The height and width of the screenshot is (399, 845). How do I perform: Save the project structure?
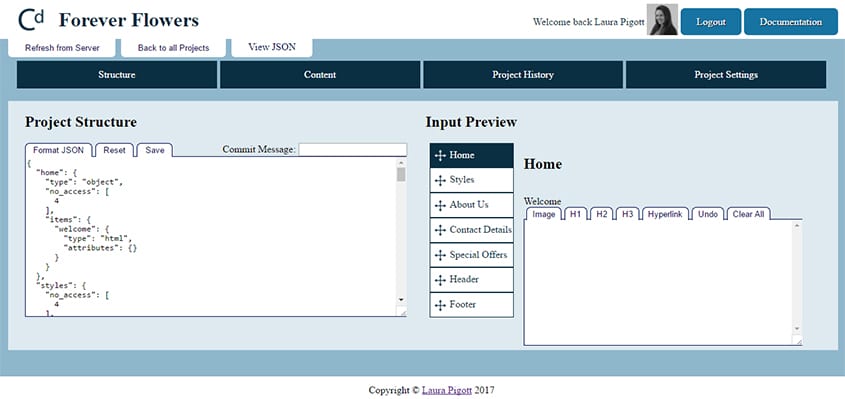(x=155, y=150)
